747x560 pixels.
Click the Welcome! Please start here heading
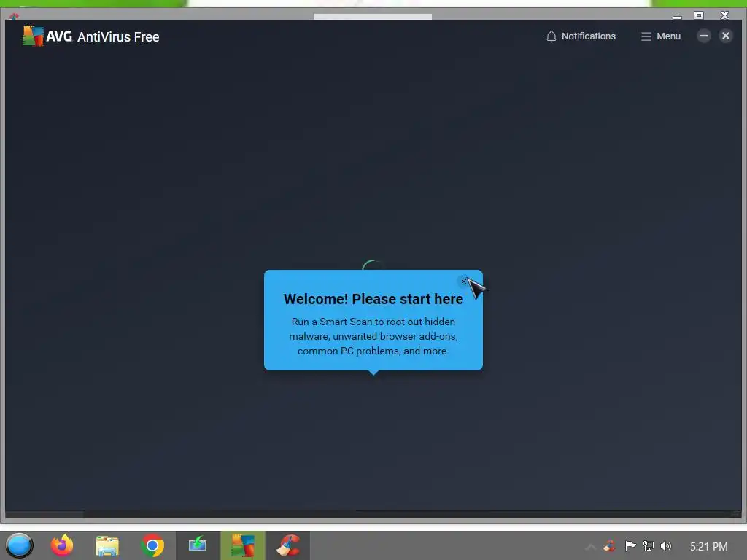pyautogui.click(x=373, y=299)
